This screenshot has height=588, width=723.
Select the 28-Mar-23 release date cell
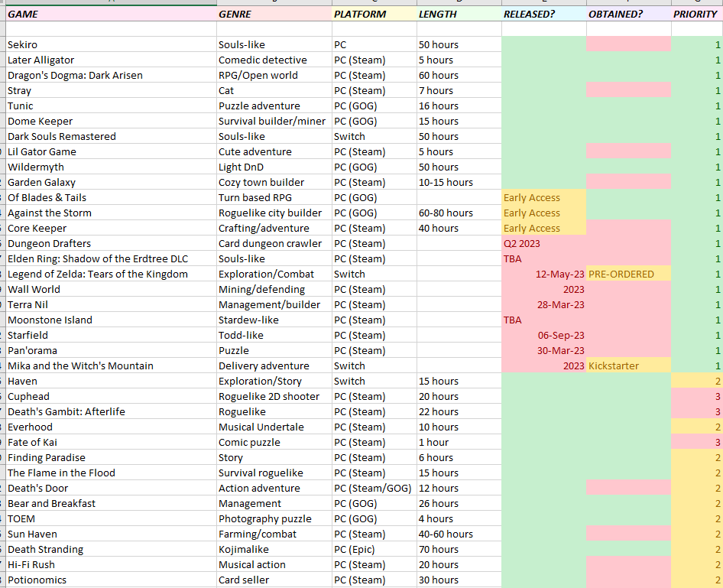544,304
